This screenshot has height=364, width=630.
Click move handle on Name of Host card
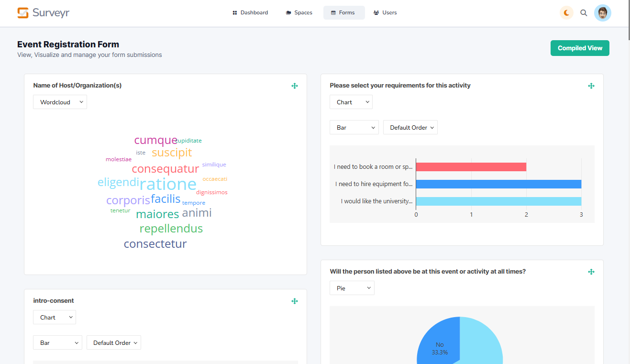click(295, 86)
